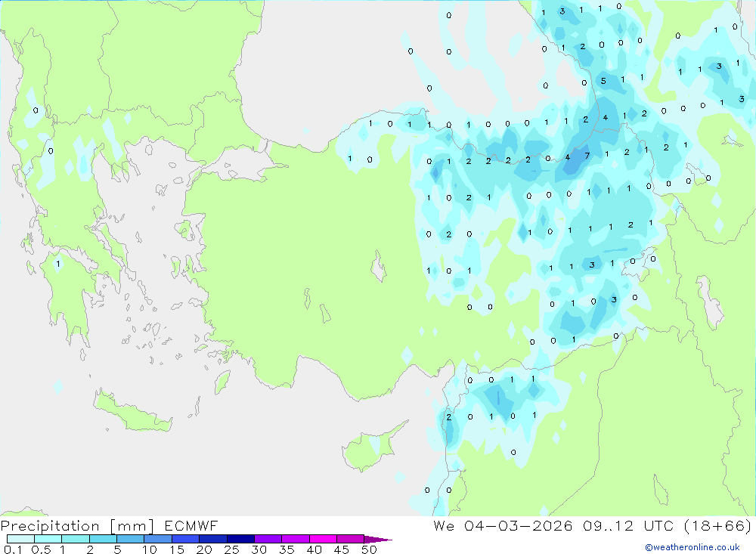Click the '30' legend scale label

point(259,549)
